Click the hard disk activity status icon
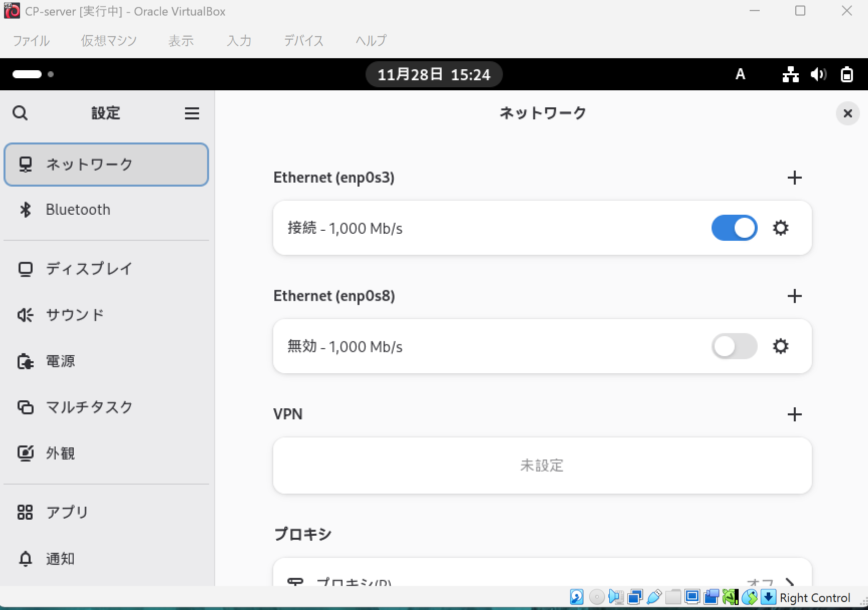868x610 pixels. tap(577, 597)
